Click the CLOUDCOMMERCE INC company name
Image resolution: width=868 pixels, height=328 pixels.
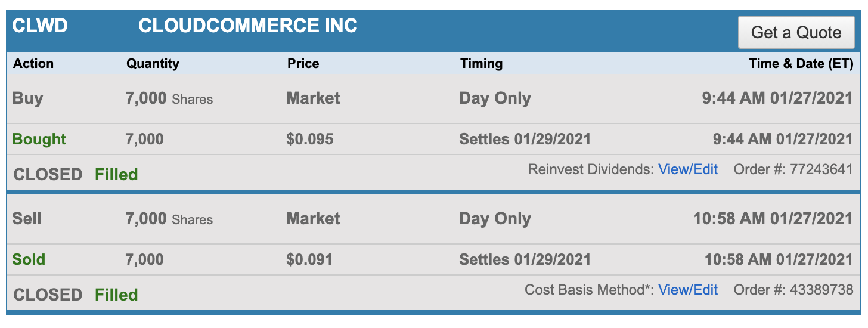(248, 26)
